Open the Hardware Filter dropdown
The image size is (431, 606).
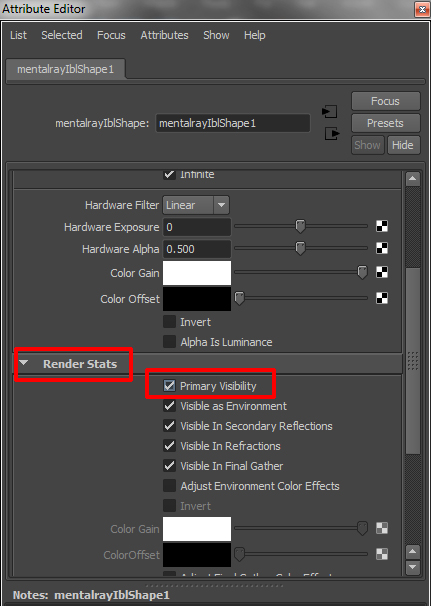click(x=196, y=205)
